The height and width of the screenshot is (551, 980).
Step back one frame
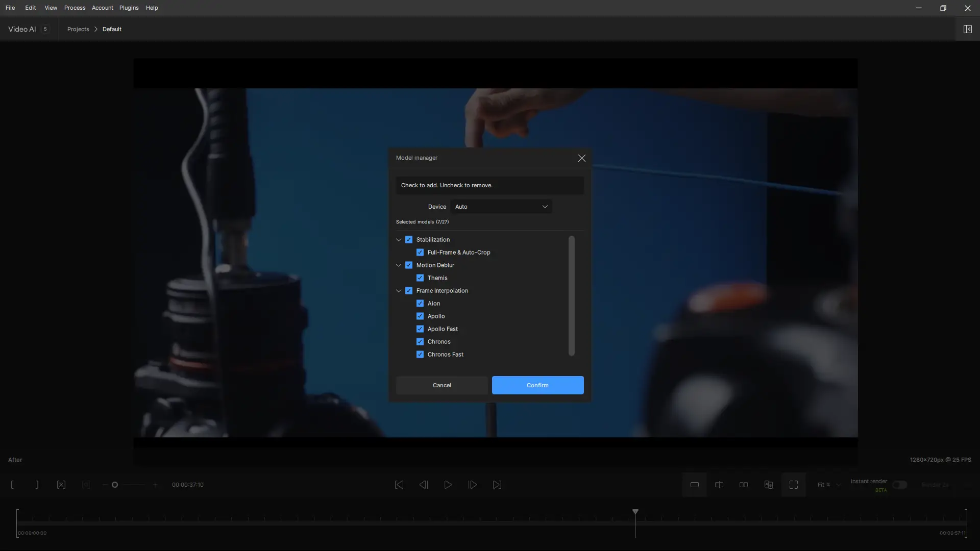click(x=424, y=485)
